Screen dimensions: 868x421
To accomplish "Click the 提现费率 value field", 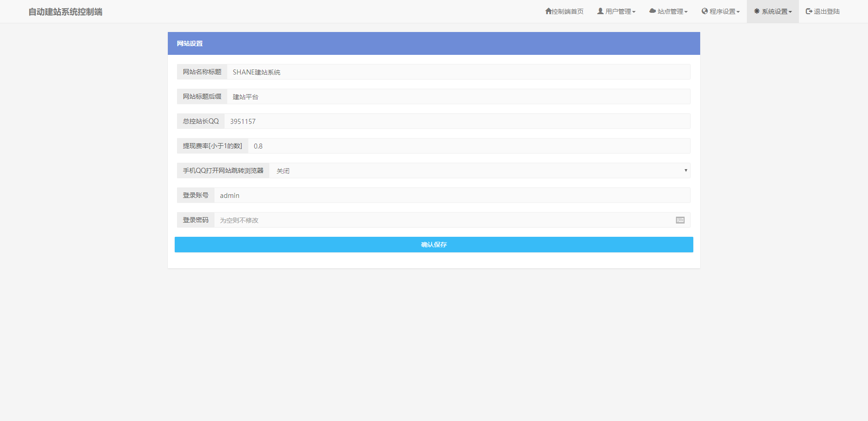I will coord(469,146).
